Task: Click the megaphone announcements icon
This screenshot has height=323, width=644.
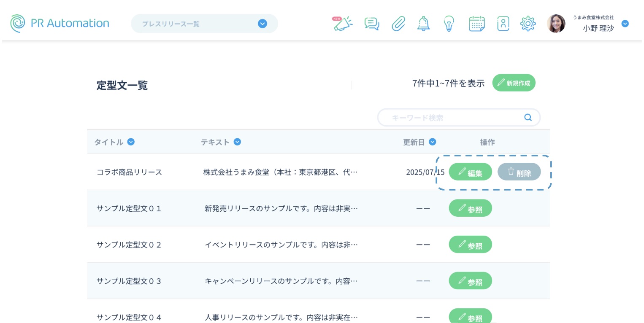Action: tap(343, 24)
